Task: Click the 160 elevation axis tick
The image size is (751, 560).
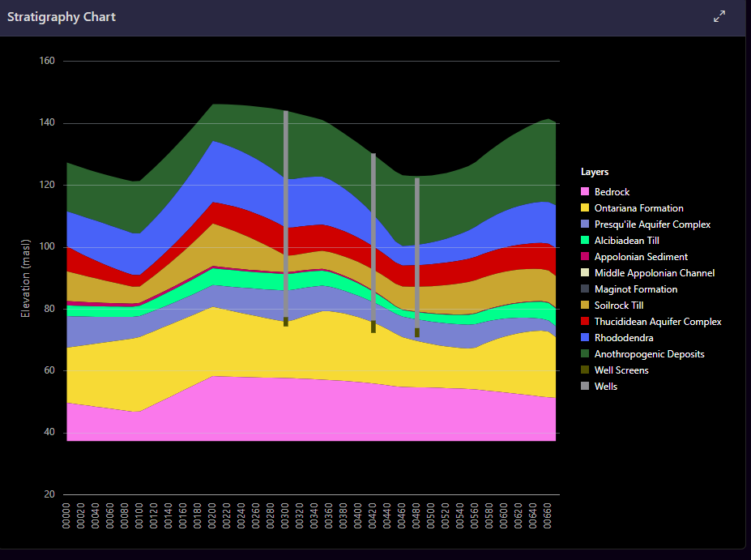Action: click(47, 61)
